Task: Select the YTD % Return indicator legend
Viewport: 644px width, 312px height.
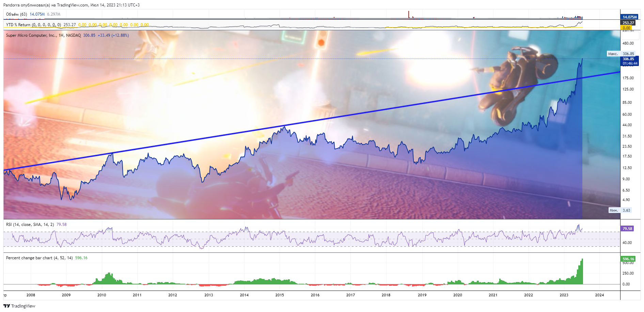Action: click(33, 25)
